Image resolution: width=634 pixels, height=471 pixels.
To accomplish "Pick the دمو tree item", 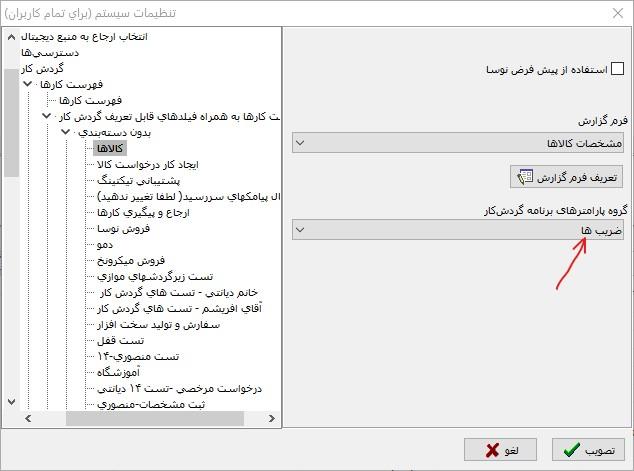I will point(106,244).
